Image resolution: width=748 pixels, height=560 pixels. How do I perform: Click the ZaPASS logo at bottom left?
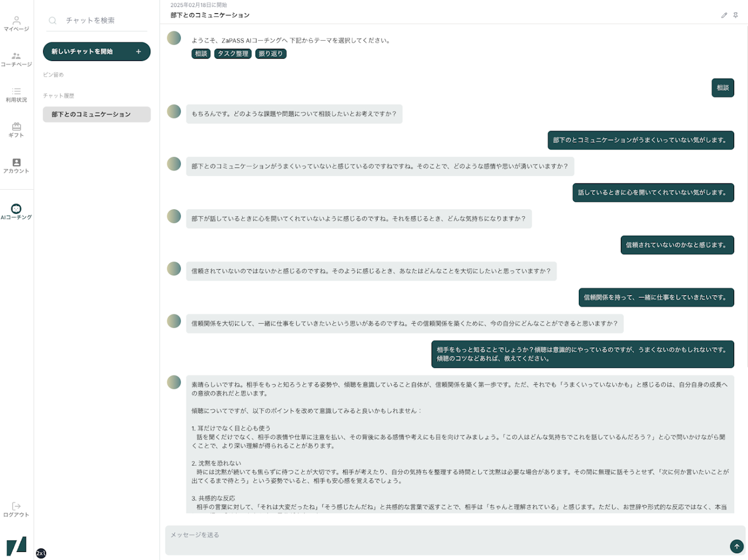click(17, 546)
